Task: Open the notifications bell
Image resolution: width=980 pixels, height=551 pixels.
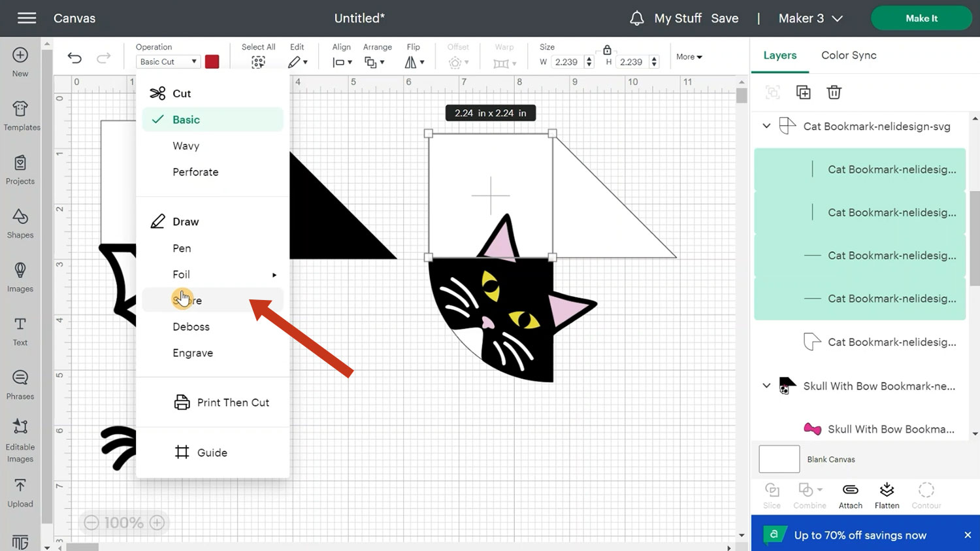Action: coord(636,18)
